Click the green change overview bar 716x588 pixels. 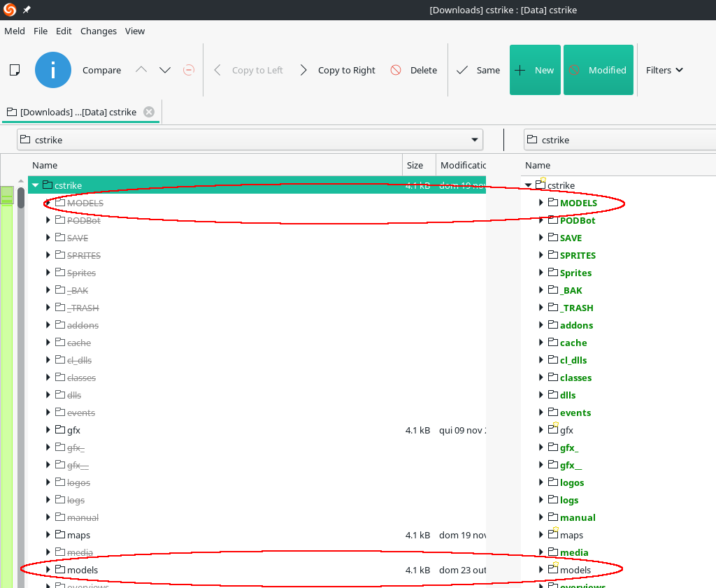click(7, 386)
